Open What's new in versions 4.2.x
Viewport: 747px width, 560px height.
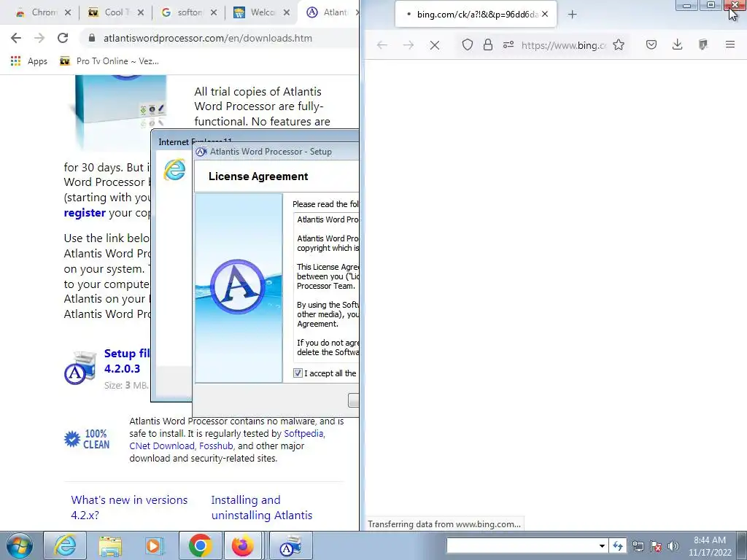(x=129, y=507)
